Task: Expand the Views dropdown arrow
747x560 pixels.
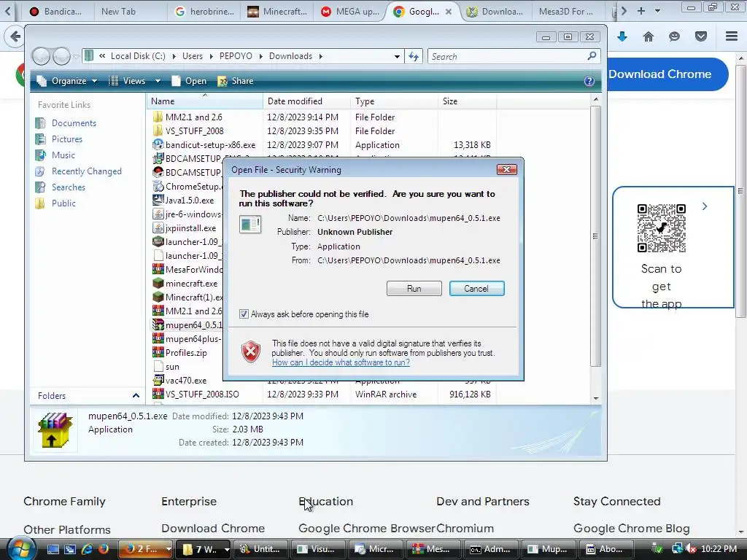Action: tap(158, 81)
